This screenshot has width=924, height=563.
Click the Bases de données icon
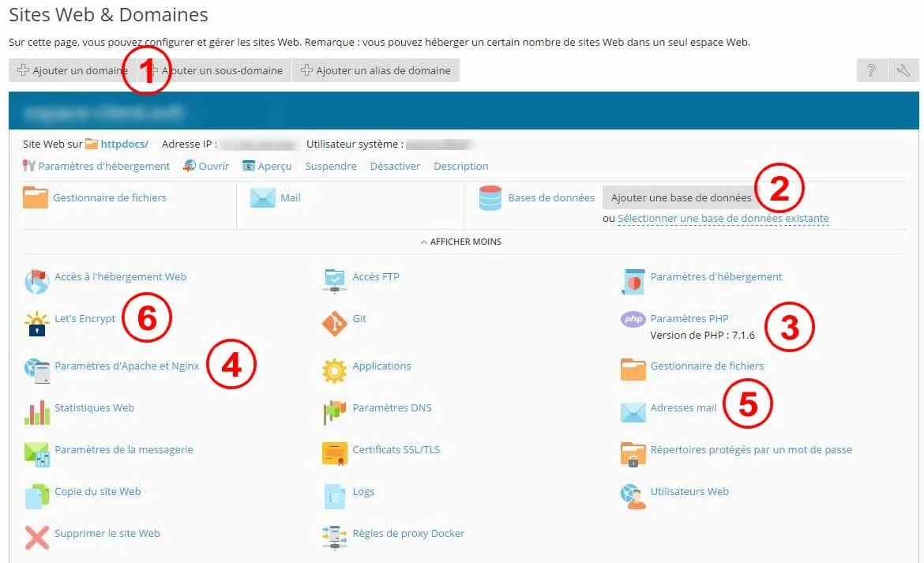(x=490, y=199)
